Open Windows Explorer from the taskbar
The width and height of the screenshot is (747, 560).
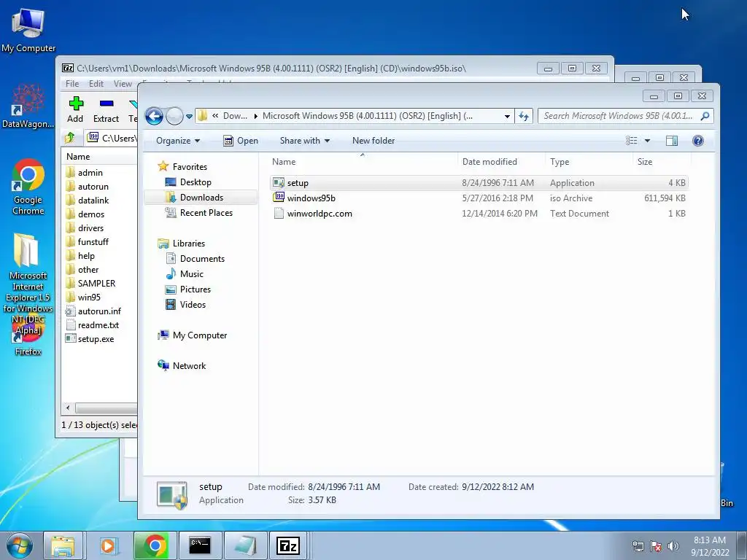pos(63,545)
